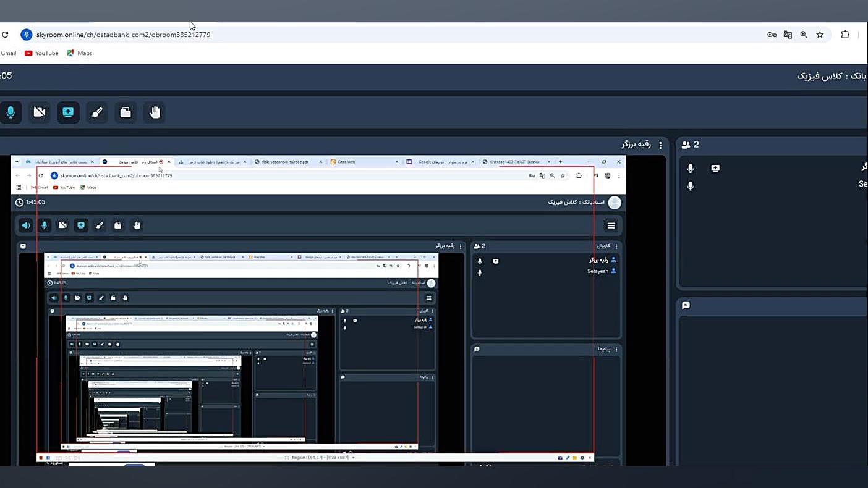This screenshot has height=488, width=868.
Task: Open the zoom magnifier icon in the outer address bar
Action: coord(804,35)
